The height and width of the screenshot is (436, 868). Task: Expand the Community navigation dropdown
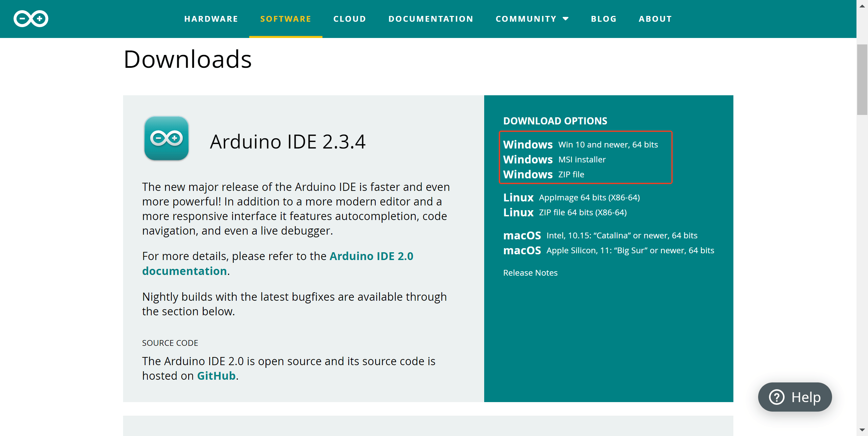[x=532, y=19]
